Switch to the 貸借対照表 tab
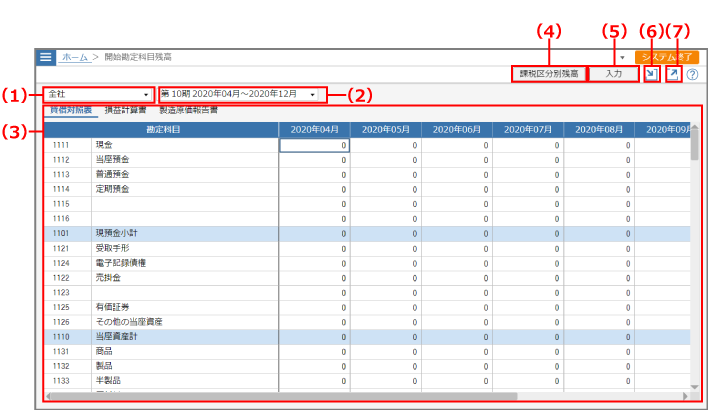This screenshot has height=410, width=708. (x=71, y=110)
